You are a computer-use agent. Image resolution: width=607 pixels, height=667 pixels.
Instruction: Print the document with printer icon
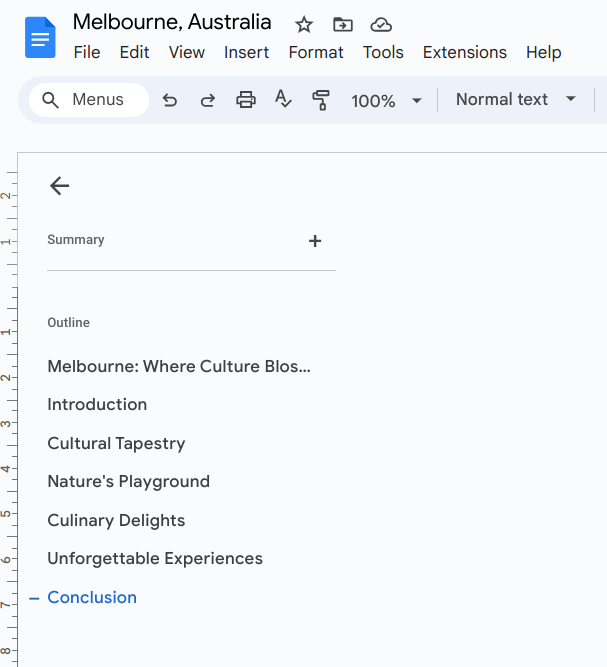(246, 100)
